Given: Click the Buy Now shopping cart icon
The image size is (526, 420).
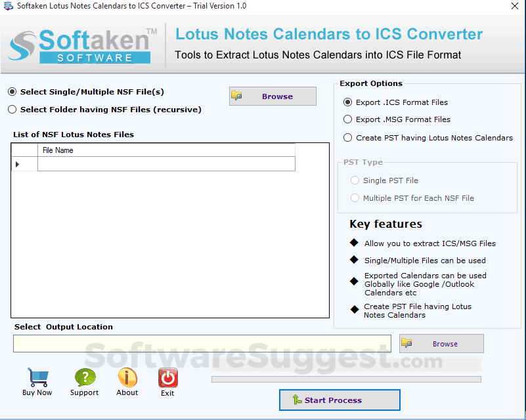Looking at the screenshot, I should (x=37, y=376).
